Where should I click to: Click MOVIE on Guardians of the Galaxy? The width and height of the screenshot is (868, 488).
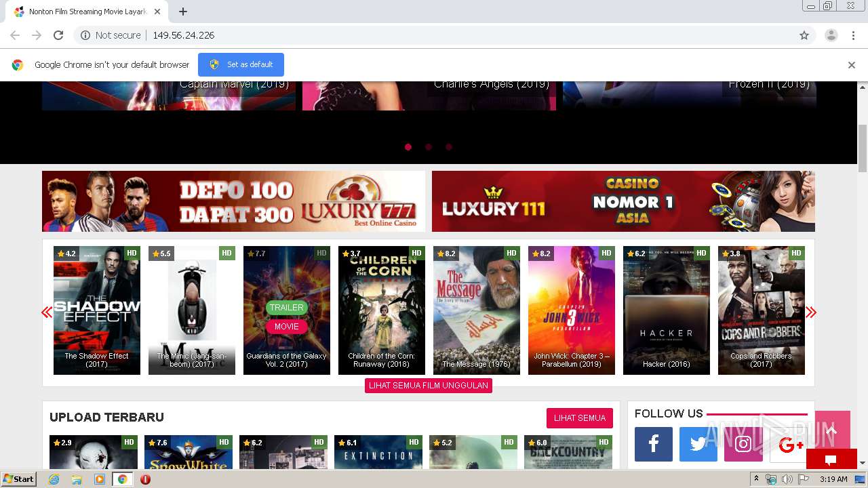point(287,326)
